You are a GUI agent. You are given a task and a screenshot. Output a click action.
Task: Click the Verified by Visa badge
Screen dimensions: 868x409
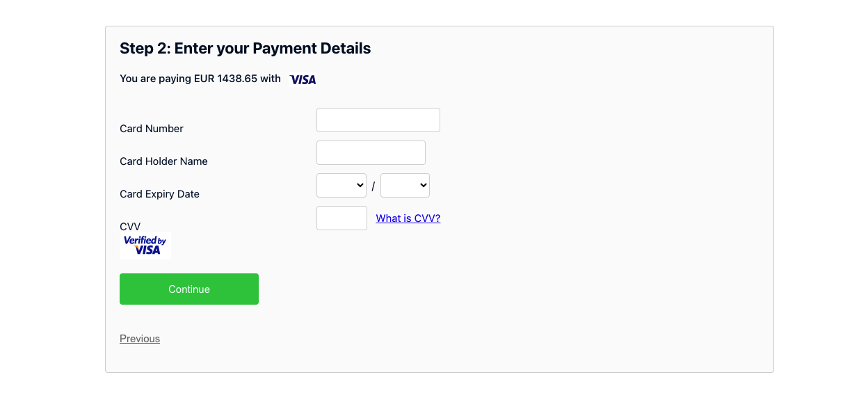[145, 246]
